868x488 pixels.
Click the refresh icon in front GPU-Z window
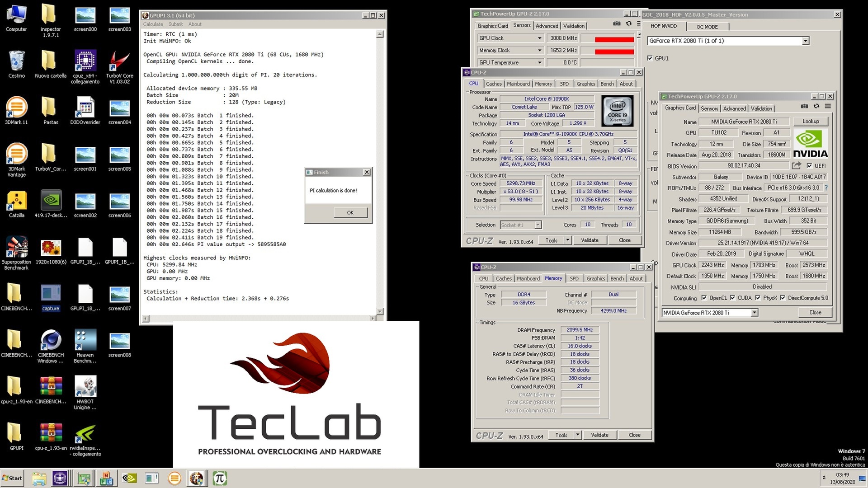click(816, 107)
